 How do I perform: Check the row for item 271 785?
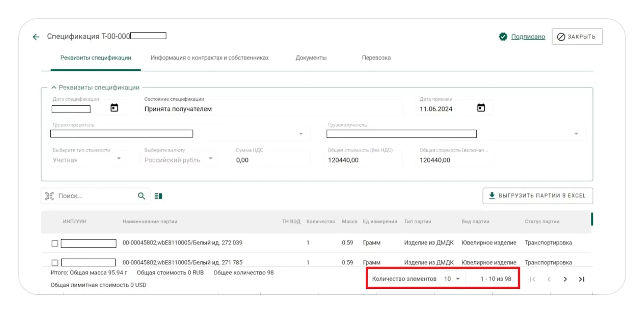coord(55,263)
